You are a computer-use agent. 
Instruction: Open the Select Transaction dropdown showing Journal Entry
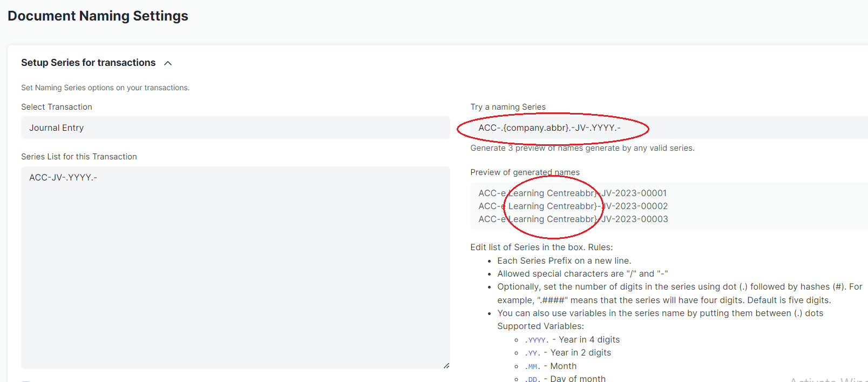pos(235,128)
